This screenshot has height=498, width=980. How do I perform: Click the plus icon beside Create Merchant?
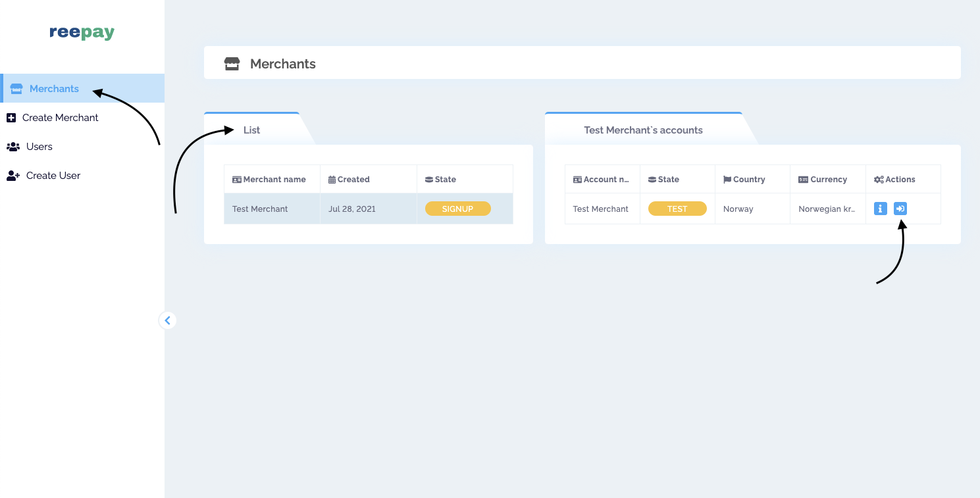pyautogui.click(x=11, y=118)
